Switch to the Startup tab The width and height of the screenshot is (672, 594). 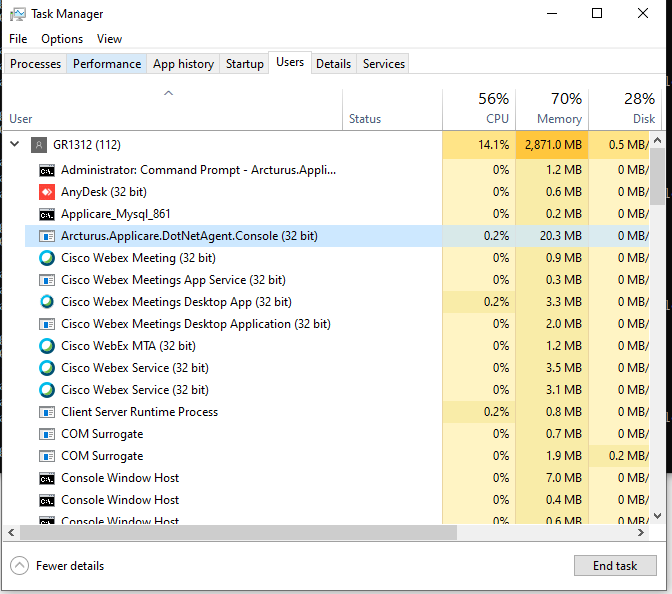click(245, 64)
